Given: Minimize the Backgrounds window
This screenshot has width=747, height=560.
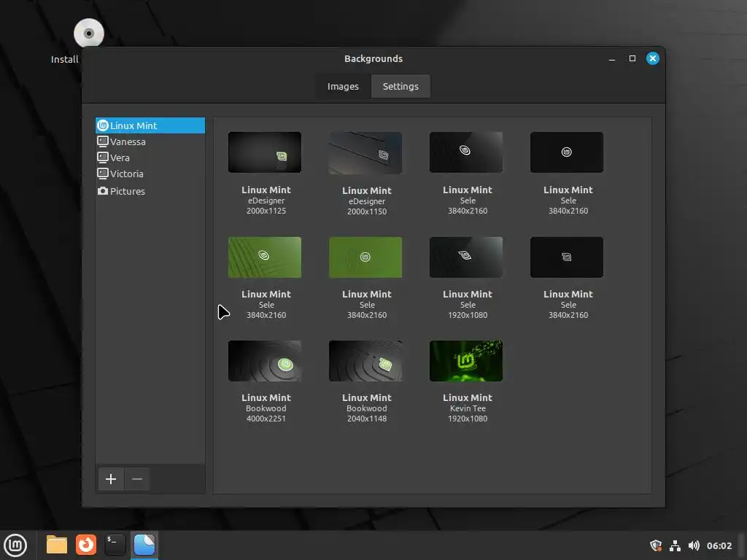Looking at the screenshot, I should (x=612, y=58).
